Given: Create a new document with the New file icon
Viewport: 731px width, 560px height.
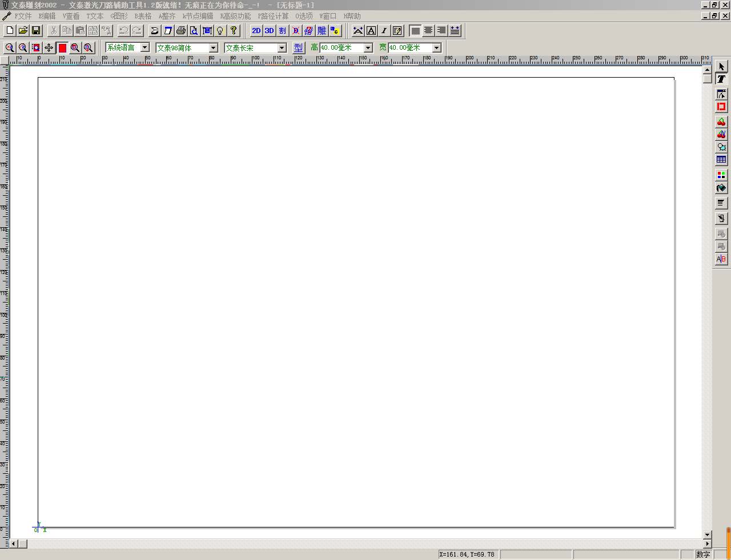Looking at the screenshot, I should coord(10,30).
